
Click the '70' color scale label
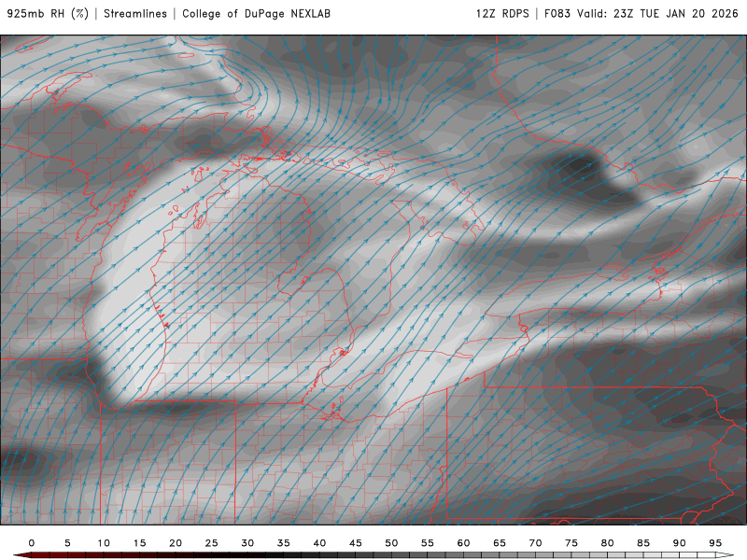click(535, 543)
